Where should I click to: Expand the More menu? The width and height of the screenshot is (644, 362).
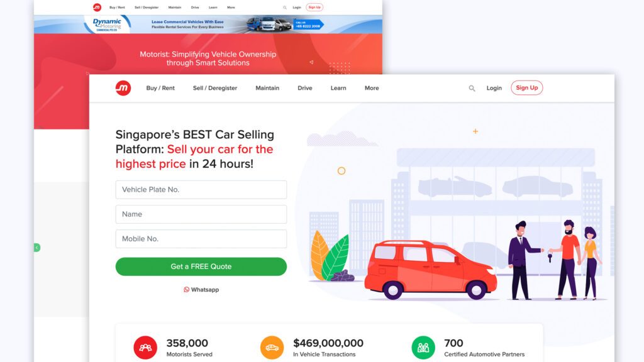tap(372, 88)
